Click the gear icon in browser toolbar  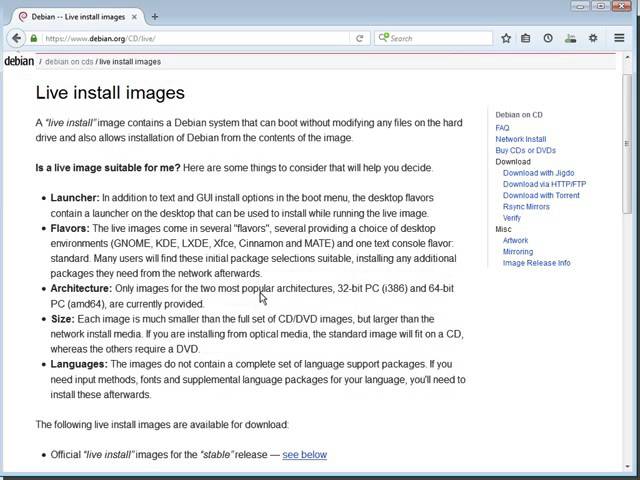point(592,38)
